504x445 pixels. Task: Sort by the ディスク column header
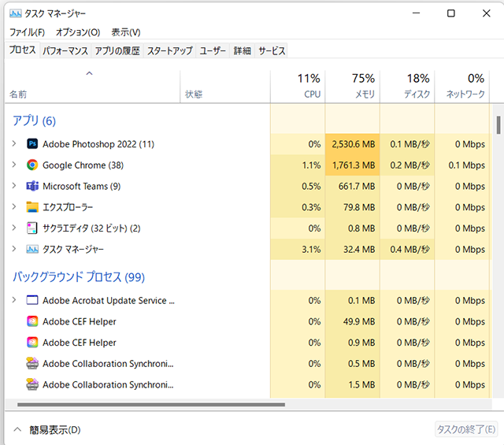(407, 86)
